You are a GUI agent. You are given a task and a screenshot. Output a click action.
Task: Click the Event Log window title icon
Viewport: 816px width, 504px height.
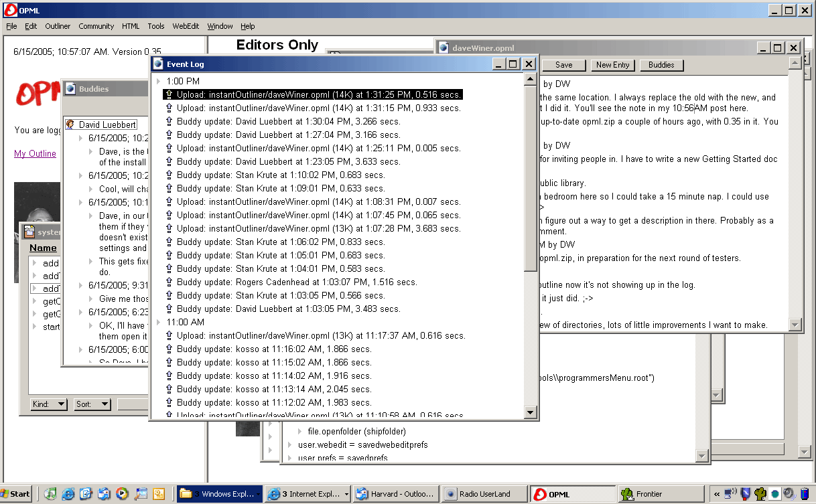coord(158,64)
